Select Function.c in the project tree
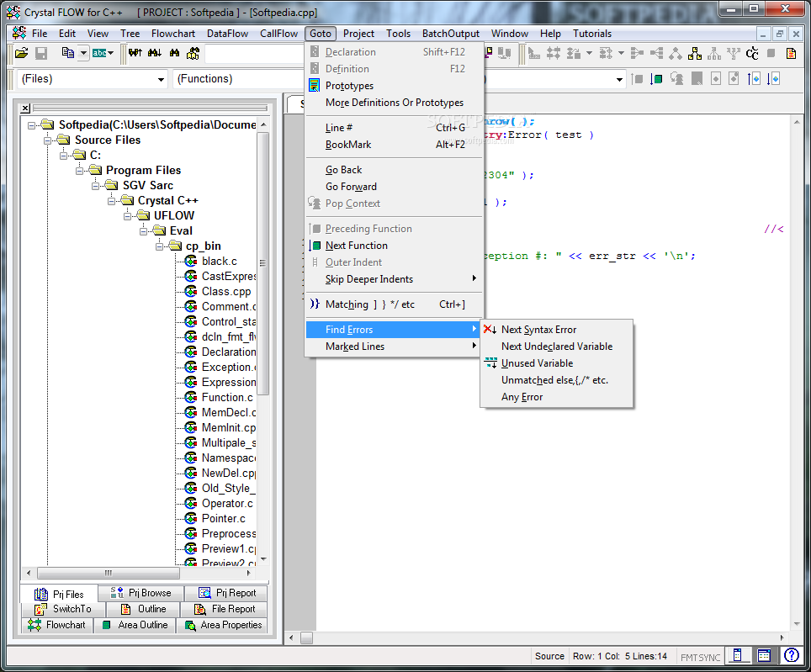The height and width of the screenshot is (672, 811). (x=227, y=398)
